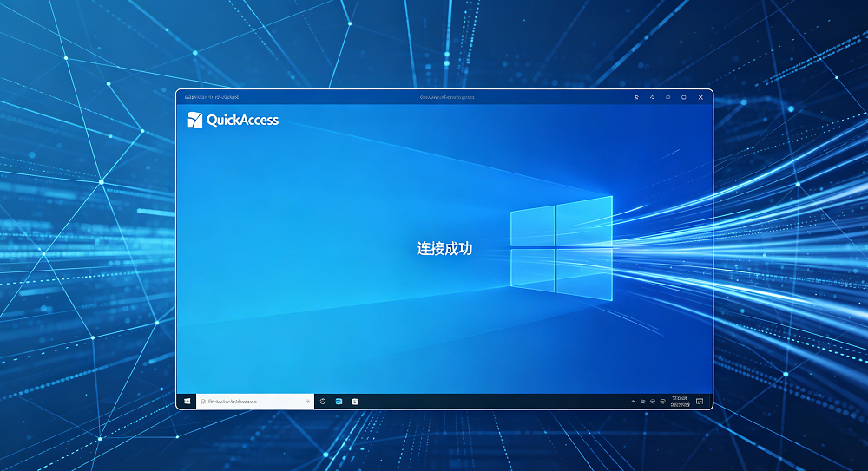Viewport: 868px width, 471px height.
Task: Click the middle system tray icon
Action: click(x=653, y=402)
